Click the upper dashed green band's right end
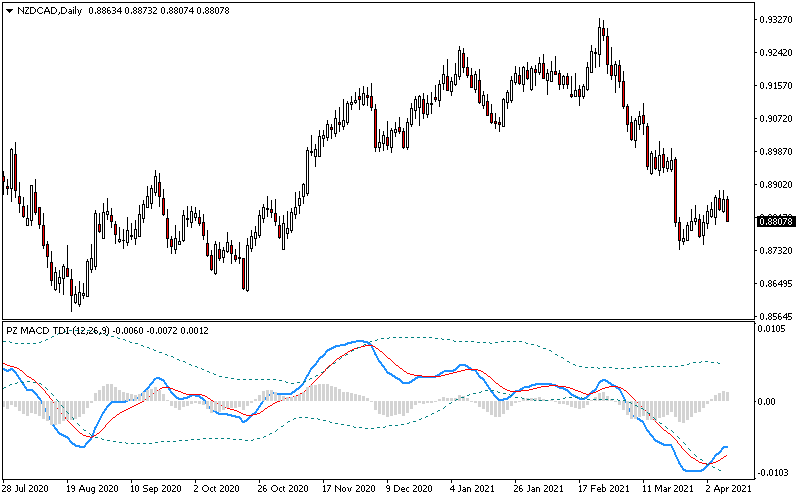Viewport: 800px width, 500px height. (720, 363)
